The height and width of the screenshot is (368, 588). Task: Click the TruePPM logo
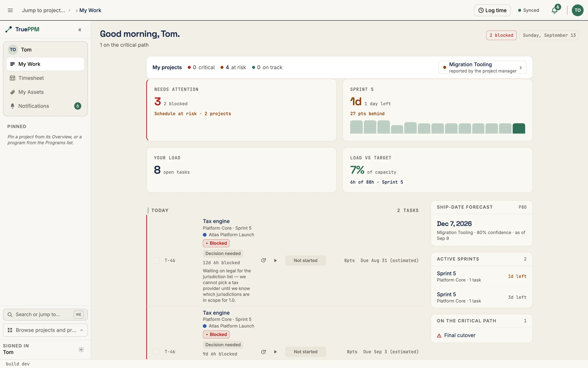click(22, 29)
